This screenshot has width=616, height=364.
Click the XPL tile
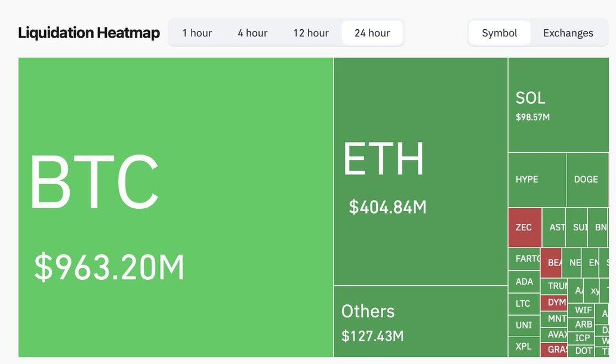coord(523,346)
